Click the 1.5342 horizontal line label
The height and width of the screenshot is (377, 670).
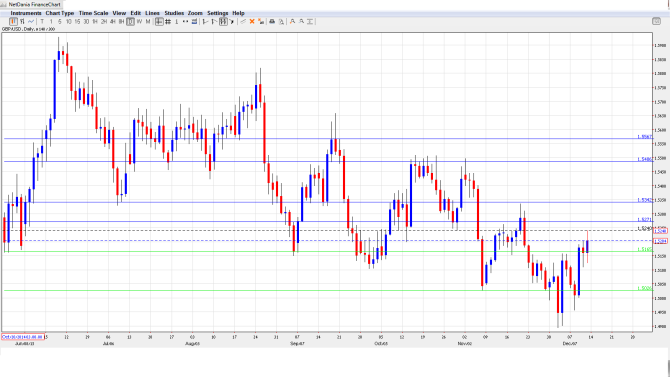point(645,200)
